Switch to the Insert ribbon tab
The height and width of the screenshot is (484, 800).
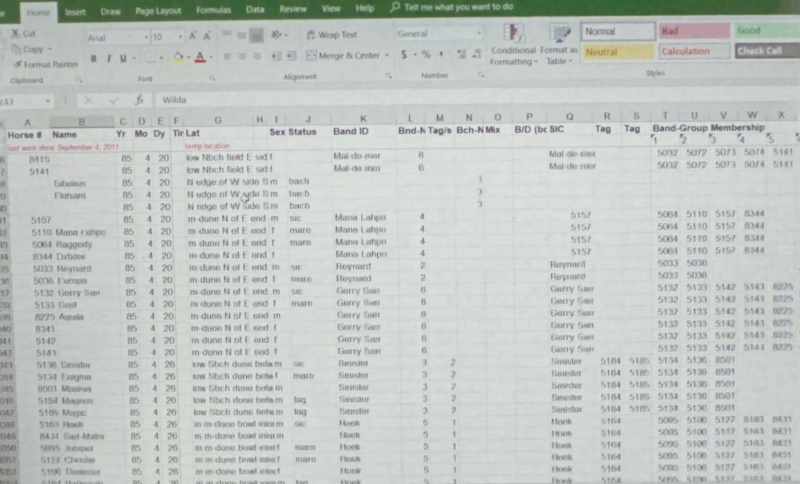tap(76, 12)
